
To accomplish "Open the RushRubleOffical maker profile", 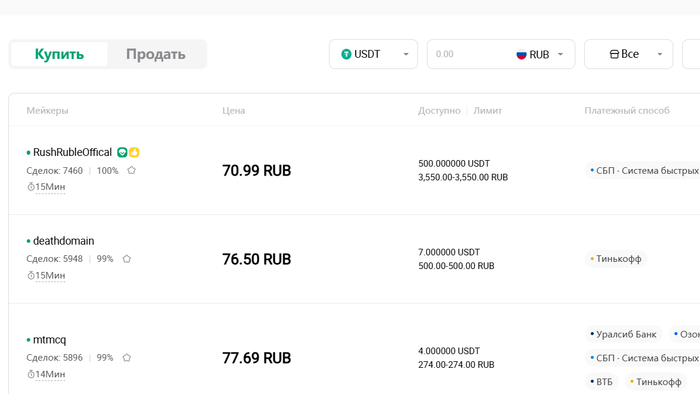I will (72, 153).
